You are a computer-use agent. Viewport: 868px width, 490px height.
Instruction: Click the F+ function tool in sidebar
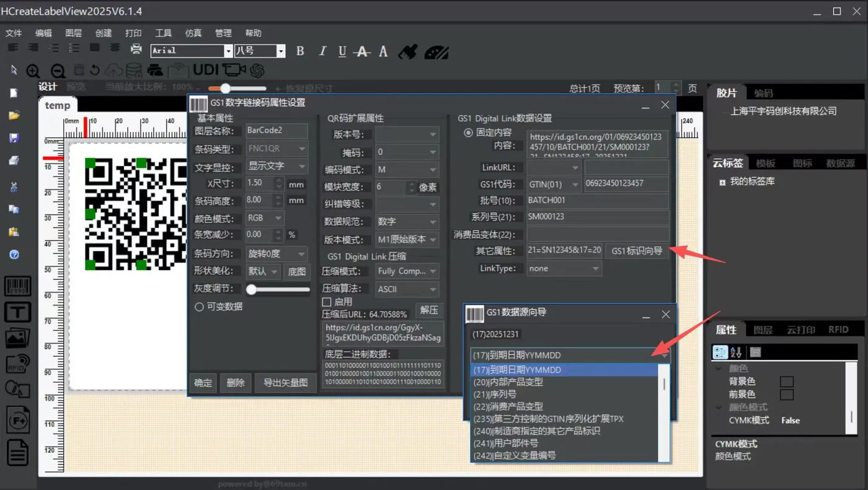click(18, 421)
